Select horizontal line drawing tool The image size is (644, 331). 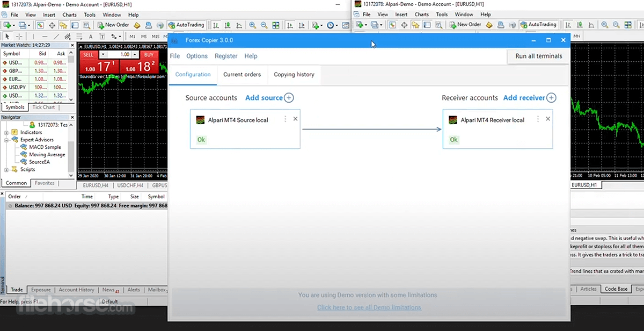point(45,36)
